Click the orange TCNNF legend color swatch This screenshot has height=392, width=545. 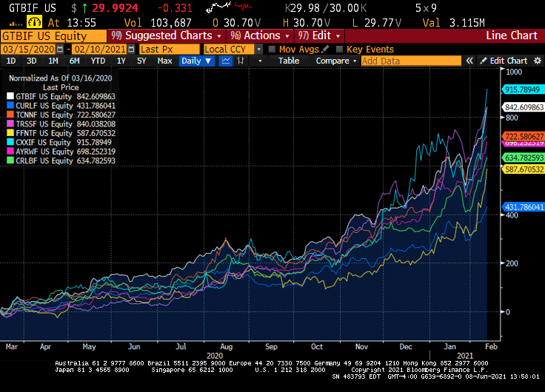(x=10, y=115)
